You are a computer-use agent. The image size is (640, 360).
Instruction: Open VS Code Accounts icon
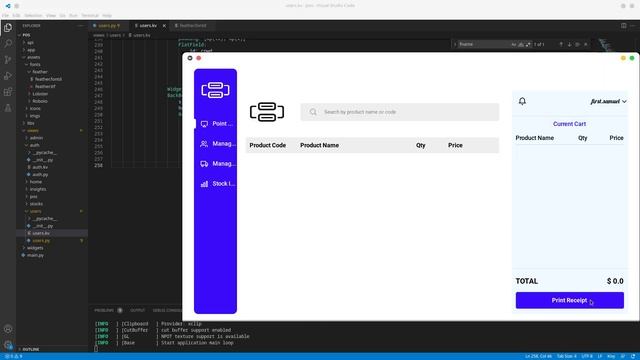[x=8, y=329]
